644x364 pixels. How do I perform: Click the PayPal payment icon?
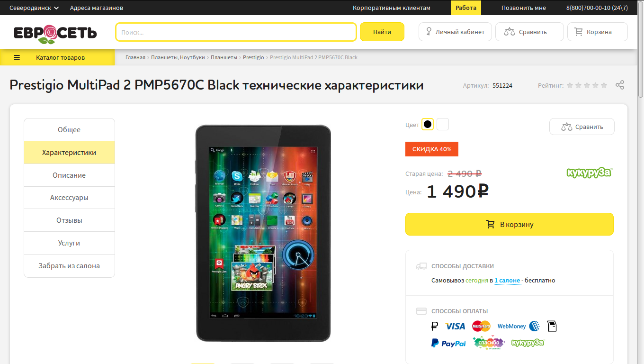(x=448, y=343)
